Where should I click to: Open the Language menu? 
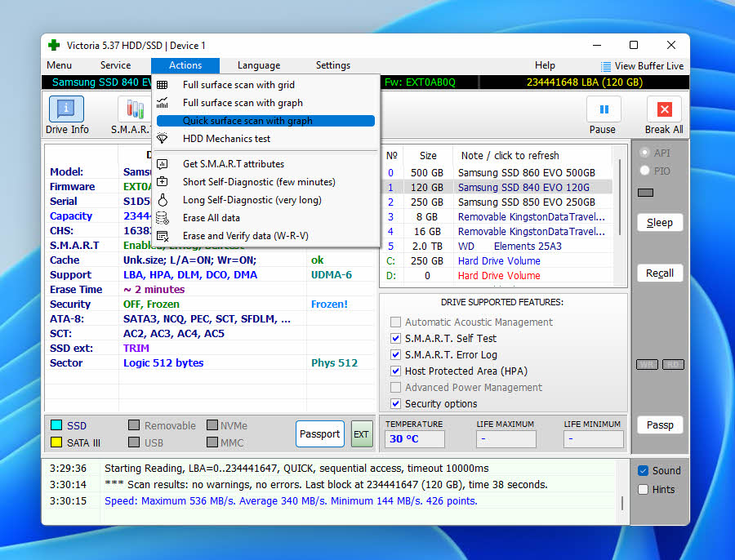tap(259, 65)
